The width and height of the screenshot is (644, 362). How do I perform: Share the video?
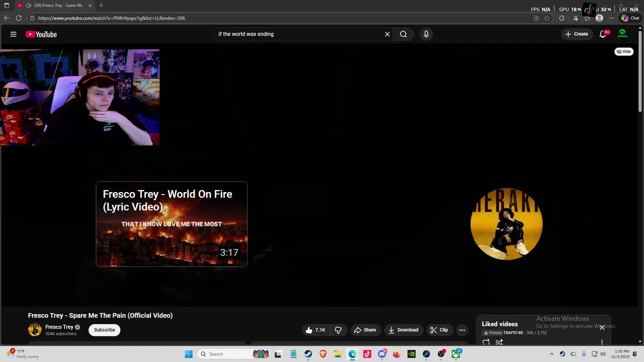365,330
